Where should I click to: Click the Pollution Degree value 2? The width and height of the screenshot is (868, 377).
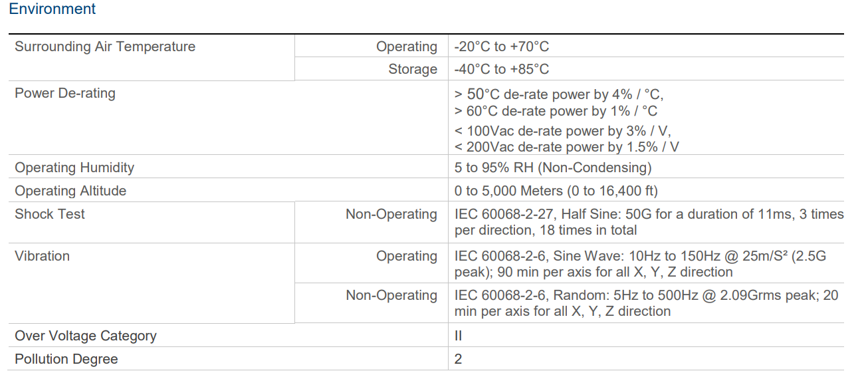(x=459, y=359)
